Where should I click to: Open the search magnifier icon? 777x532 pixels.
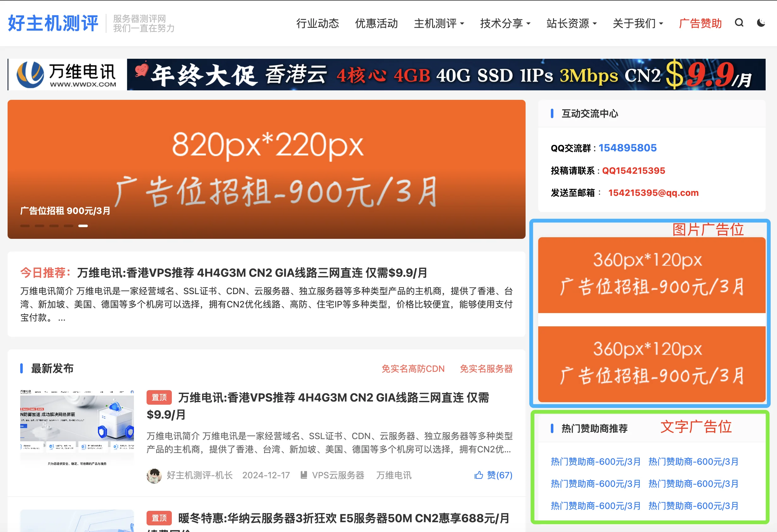pyautogui.click(x=739, y=23)
